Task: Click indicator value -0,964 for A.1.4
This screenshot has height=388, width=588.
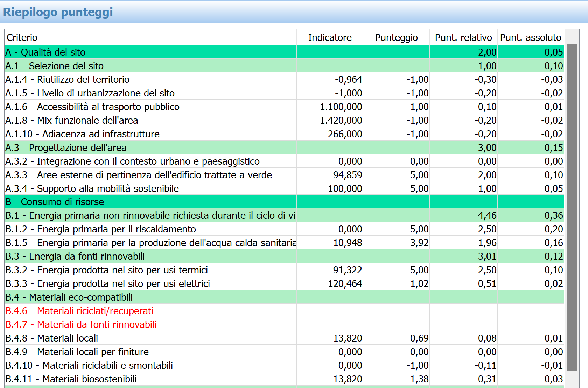Action: pos(348,79)
